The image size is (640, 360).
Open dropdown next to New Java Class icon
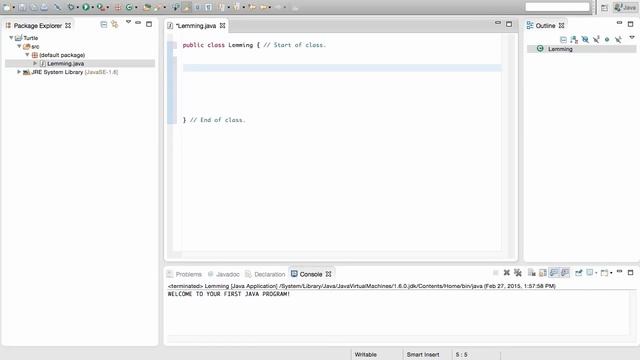(136, 7)
